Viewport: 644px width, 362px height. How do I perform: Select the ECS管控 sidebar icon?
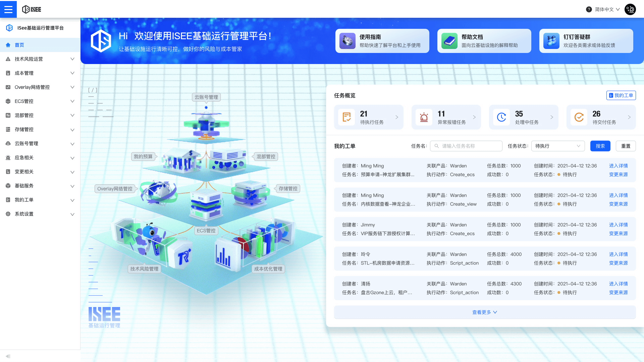coord(7,101)
